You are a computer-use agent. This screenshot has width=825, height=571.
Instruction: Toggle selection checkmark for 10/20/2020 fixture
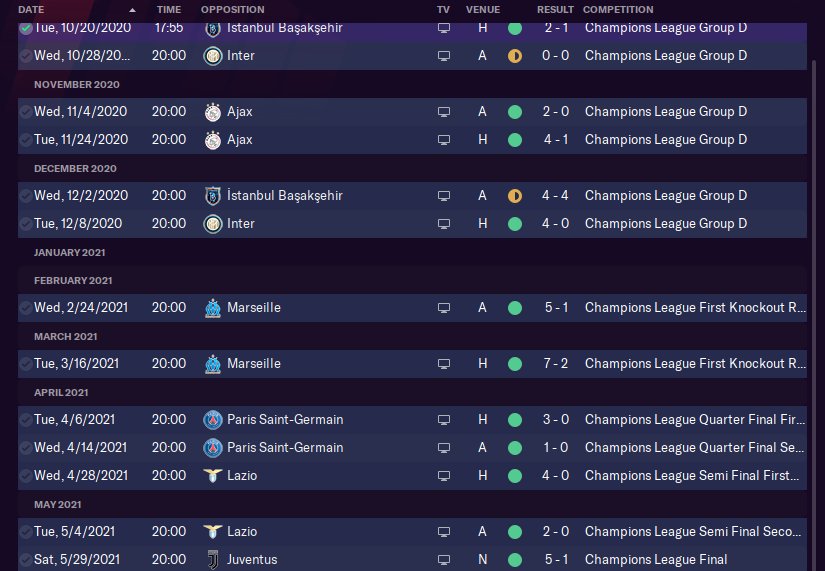click(x=25, y=28)
